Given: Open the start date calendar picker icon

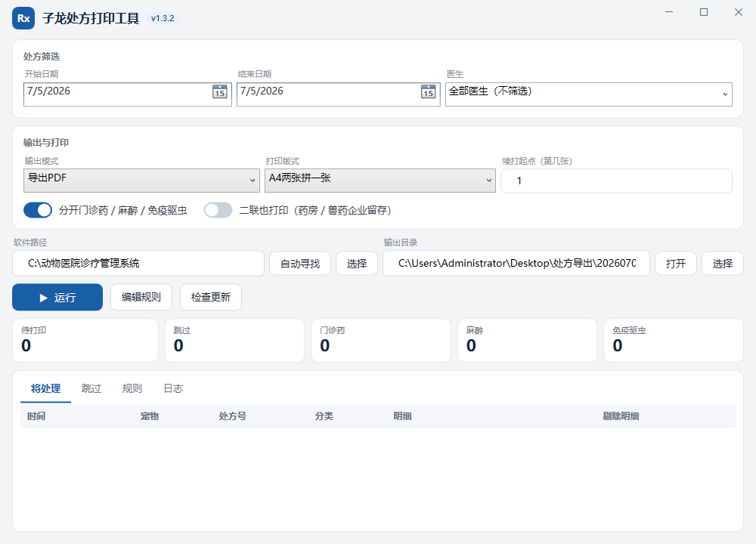Looking at the screenshot, I should (220, 91).
